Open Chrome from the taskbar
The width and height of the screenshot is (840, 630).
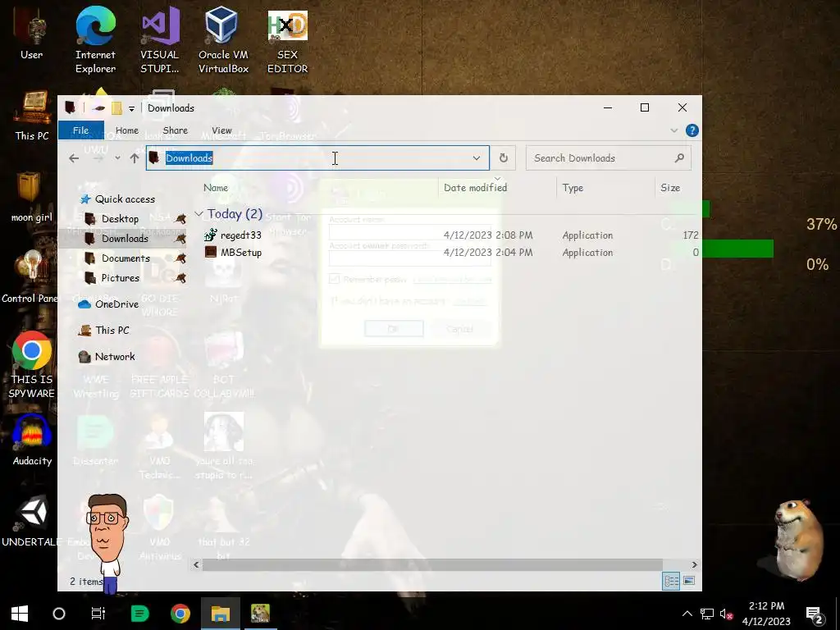[180, 614]
